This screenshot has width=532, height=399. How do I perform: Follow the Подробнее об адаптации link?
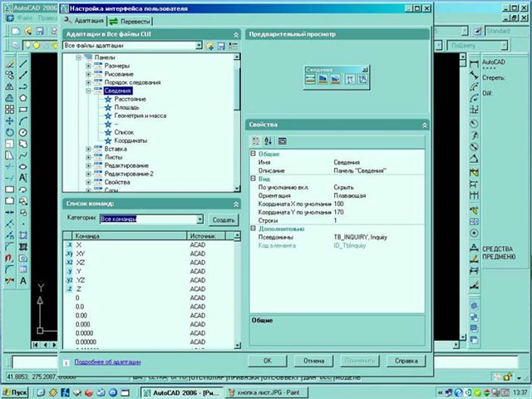107,362
